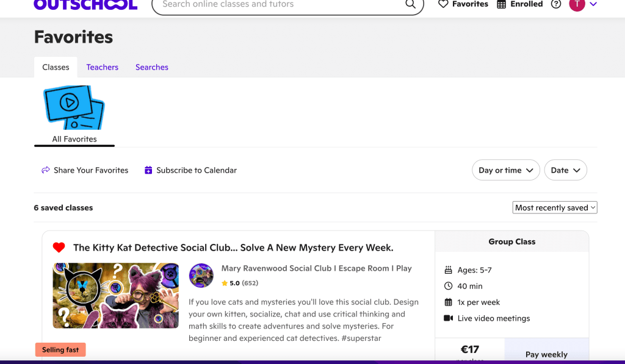Click the user avatar with letter T

pos(576,5)
